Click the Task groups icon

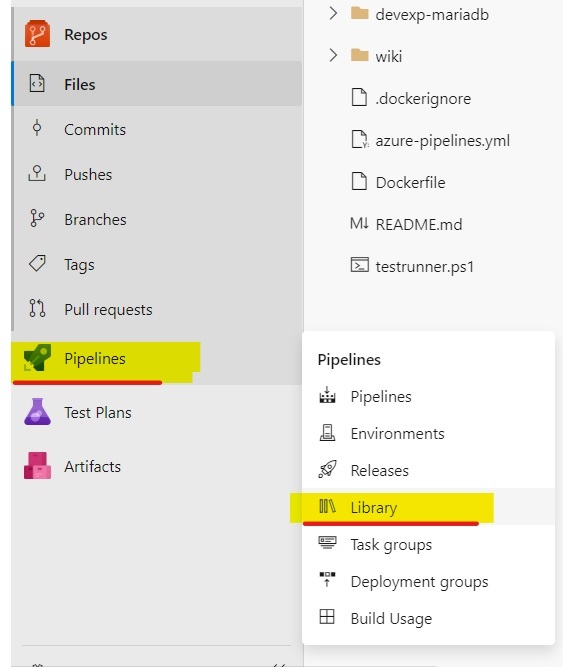(327, 542)
